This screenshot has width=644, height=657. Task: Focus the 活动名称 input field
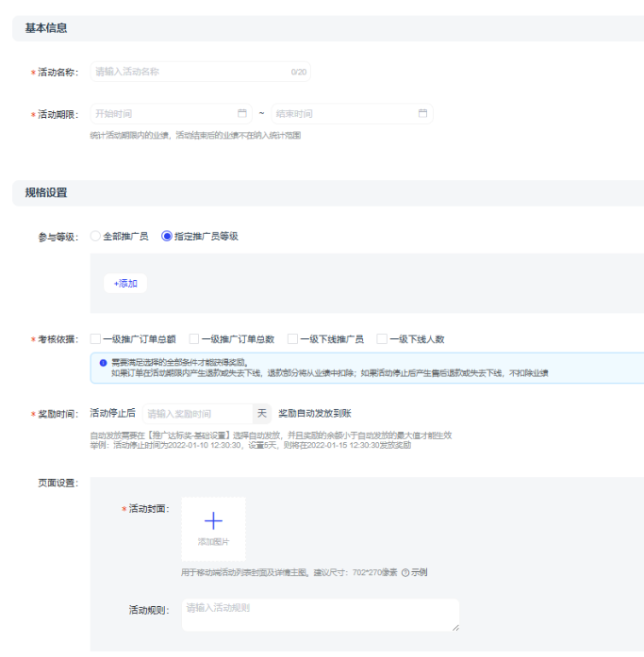[189, 72]
